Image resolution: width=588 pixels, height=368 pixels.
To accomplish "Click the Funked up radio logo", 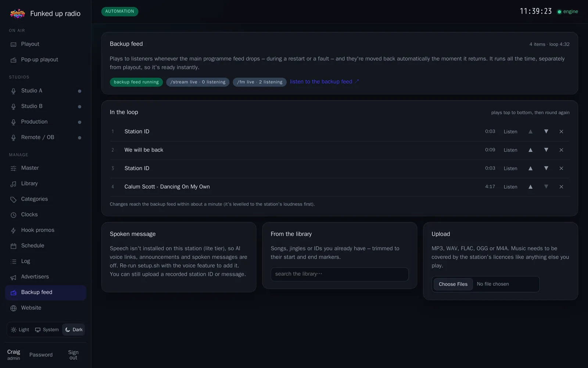I will tap(18, 14).
